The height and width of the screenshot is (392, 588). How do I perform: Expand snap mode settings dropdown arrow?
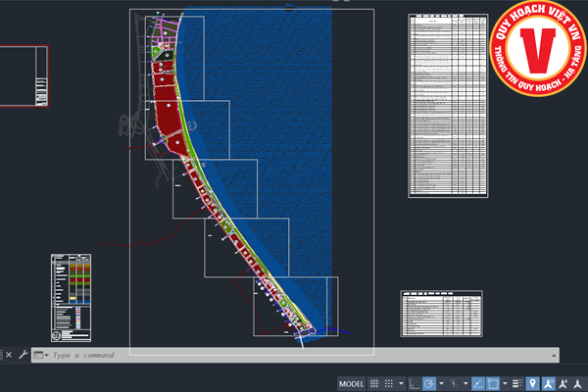(402, 382)
